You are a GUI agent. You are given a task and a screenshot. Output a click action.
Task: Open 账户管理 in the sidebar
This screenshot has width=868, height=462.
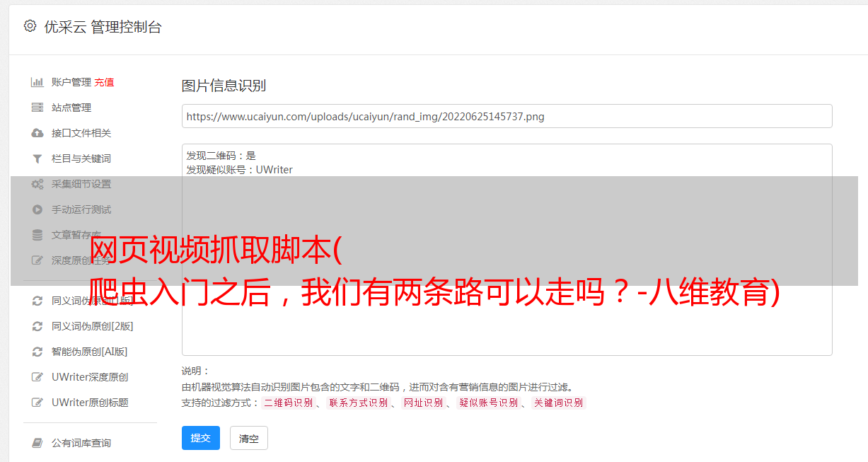(71, 82)
